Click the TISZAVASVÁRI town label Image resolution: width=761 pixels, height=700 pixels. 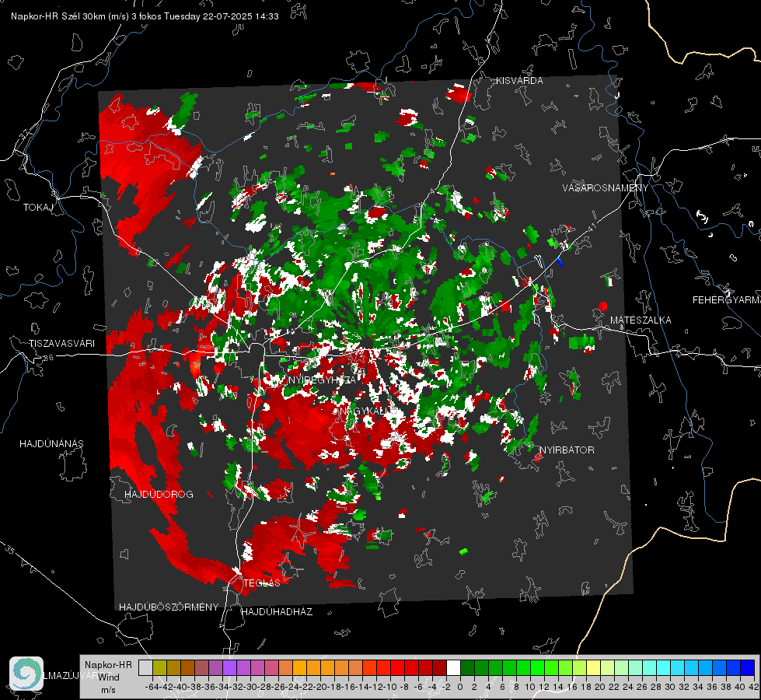[61, 344]
